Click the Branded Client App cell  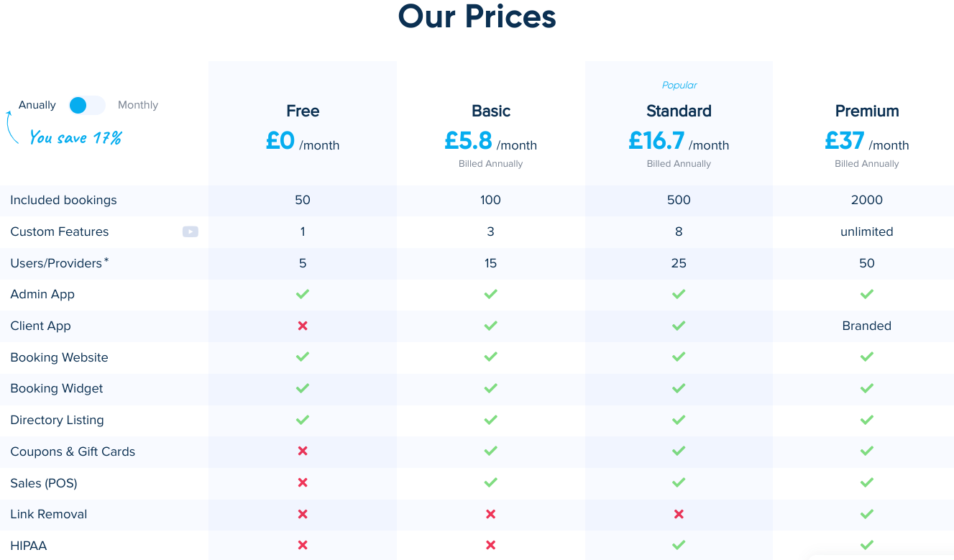(x=867, y=326)
